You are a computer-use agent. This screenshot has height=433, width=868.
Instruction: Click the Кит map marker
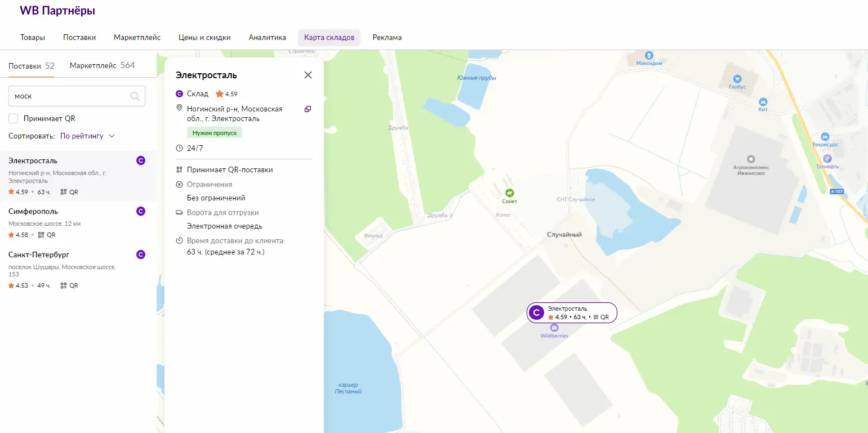coord(763,102)
